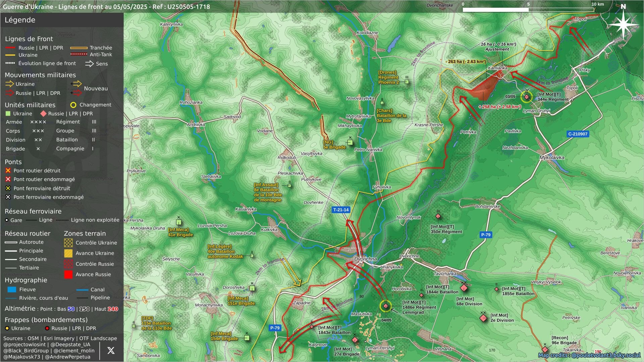
Task: Click the 68e Division diamond marker
Action: click(464, 288)
